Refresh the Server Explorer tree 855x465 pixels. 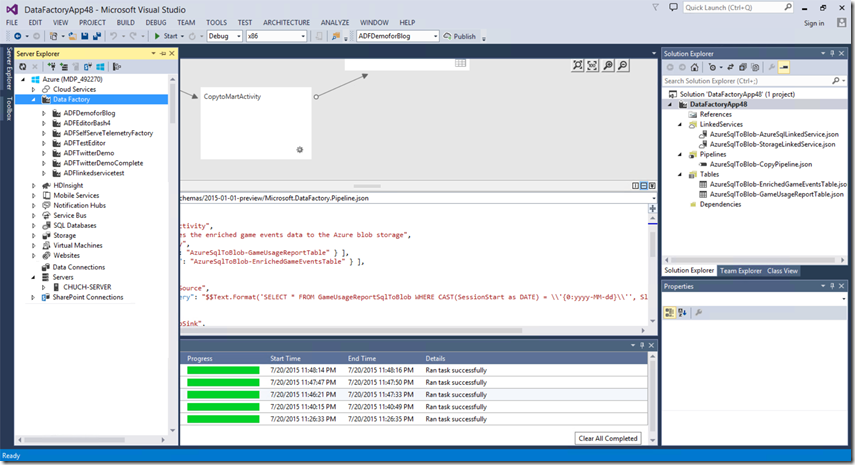(22, 67)
